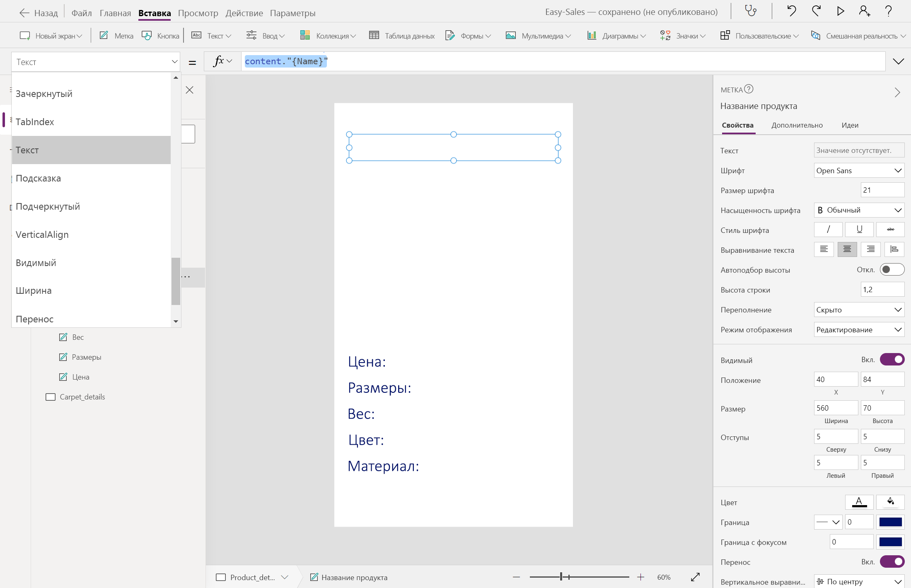Screen dimensions: 911x588
Task: Click the Граница dark blue color swatch
Action: point(890,522)
